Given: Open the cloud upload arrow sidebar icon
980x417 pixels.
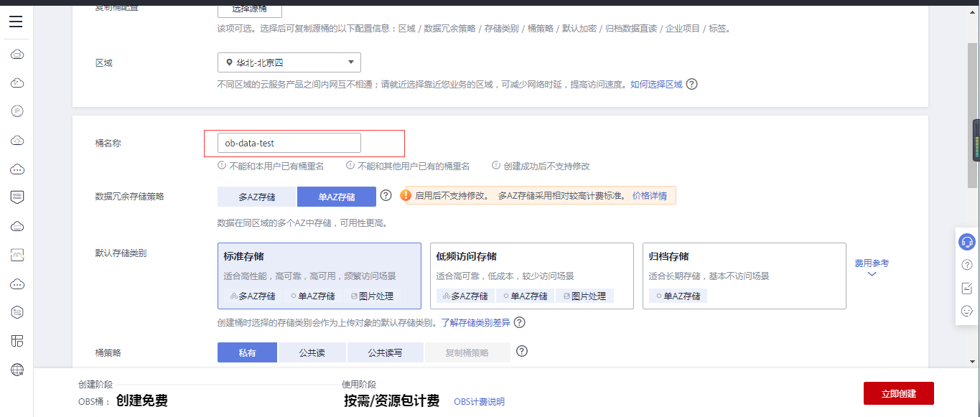Looking at the screenshot, I should [18, 140].
